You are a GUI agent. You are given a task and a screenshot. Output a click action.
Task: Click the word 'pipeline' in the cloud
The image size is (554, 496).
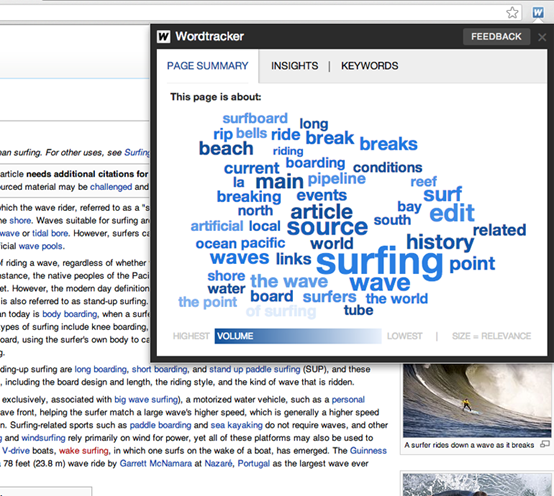click(x=336, y=179)
